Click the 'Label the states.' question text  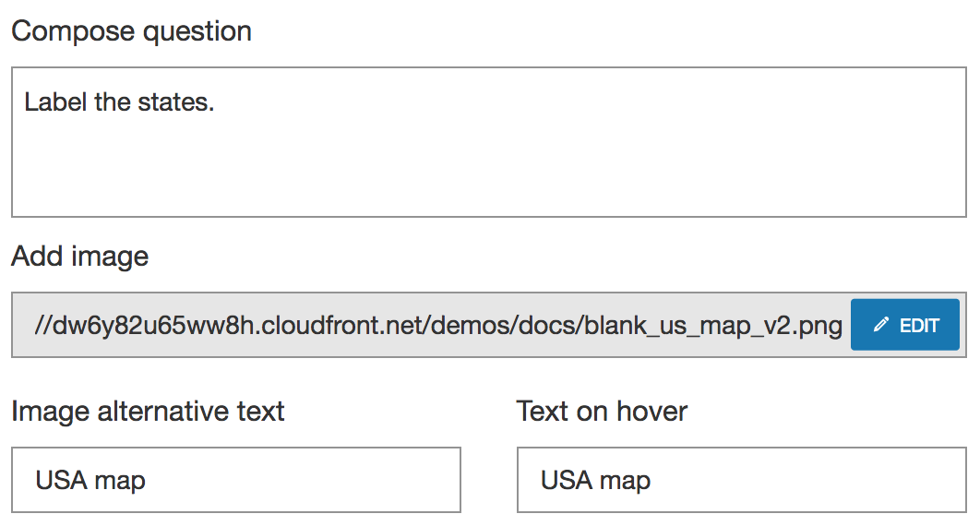click(x=119, y=102)
